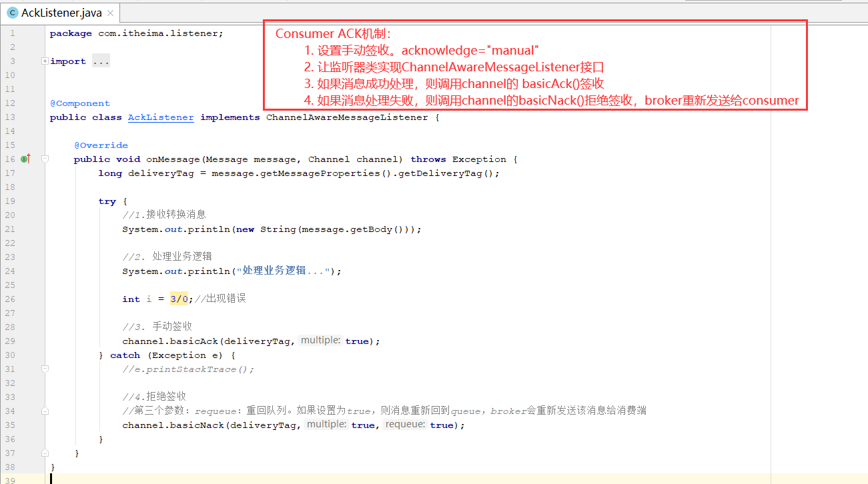This screenshot has height=484, width=868.
Task: Select the AckListener.java editor tab
Action: [60, 13]
